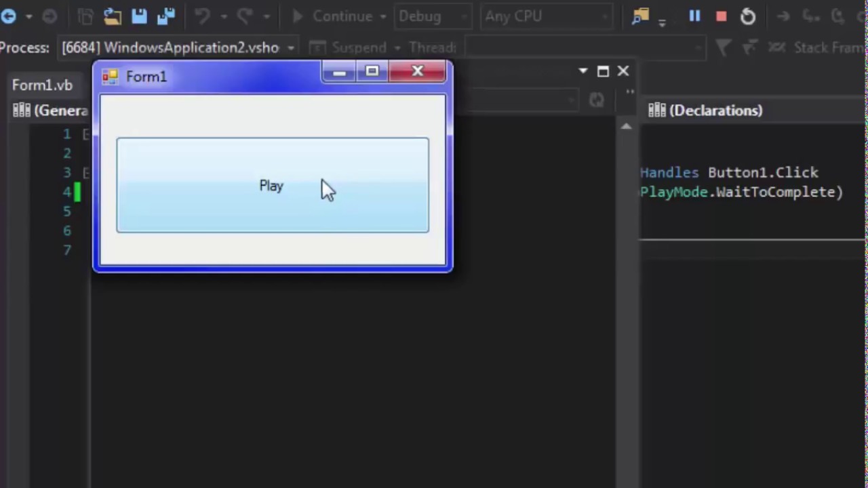
Task: Open the Navigate Backward history dropdown
Action: pyautogui.click(x=28, y=17)
